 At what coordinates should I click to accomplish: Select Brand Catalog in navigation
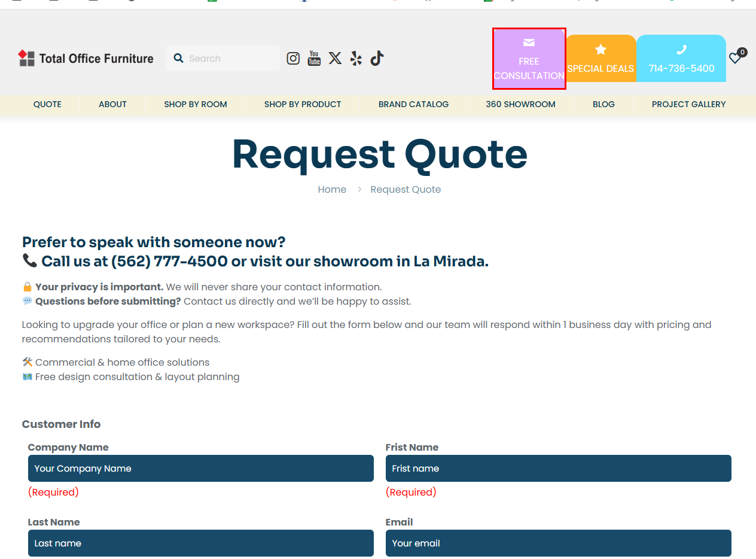413,104
